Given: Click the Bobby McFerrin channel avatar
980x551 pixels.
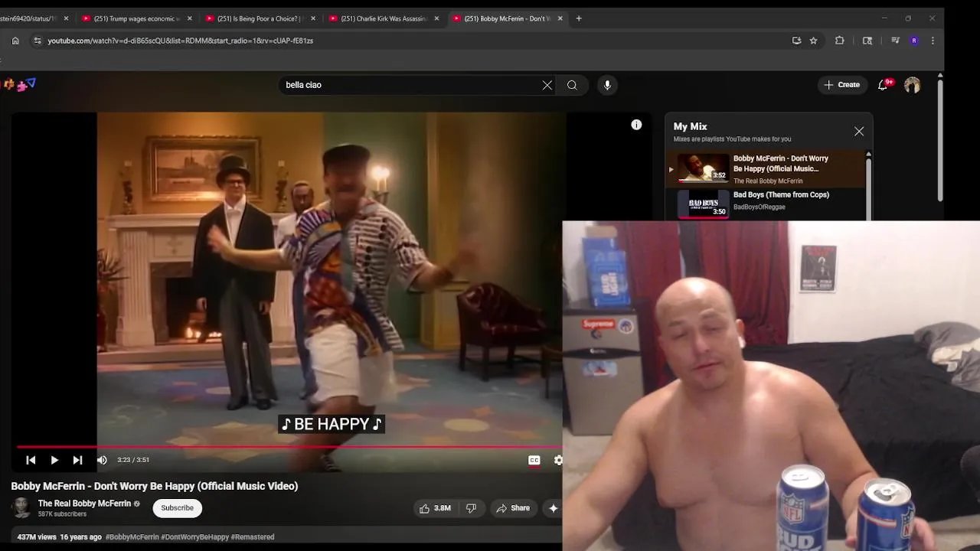Looking at the screenshot, I should coord(21,507).
